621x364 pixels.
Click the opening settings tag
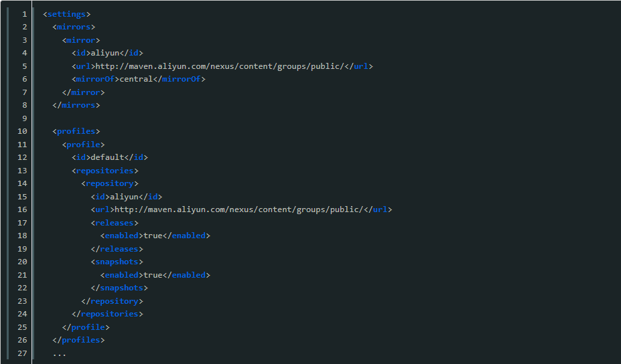click(66, 14)
